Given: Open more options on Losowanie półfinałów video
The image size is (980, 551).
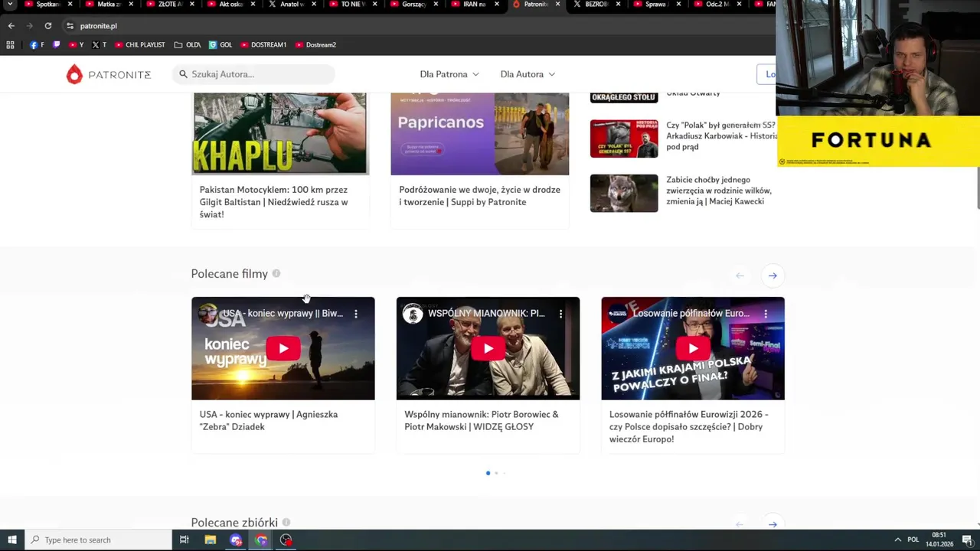Looking at the screenshot, I should pos(766,314).
